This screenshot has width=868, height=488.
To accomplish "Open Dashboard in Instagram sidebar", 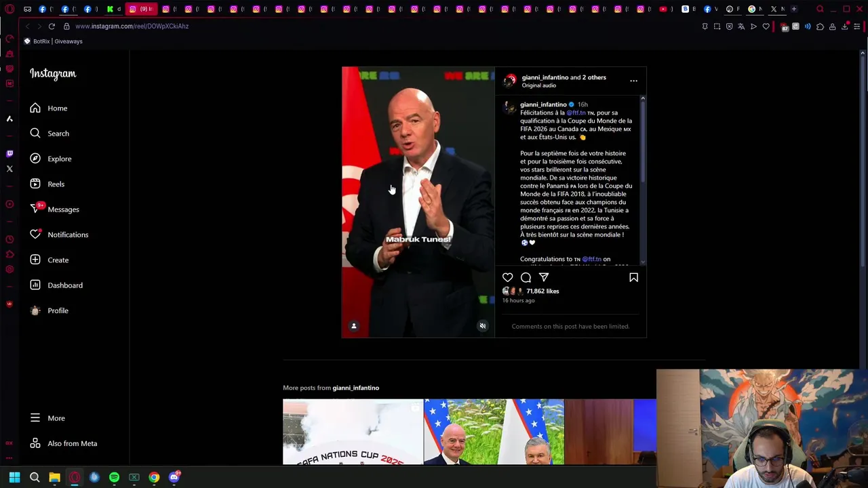I will (x=56, y=285).
